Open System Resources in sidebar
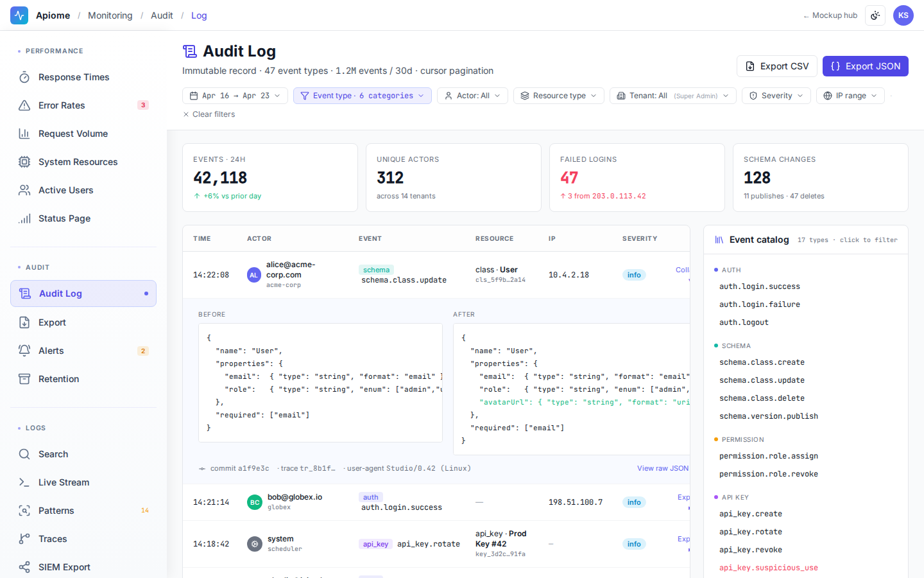Viewport: 924px width, 578px height. [x=83, y=162]
